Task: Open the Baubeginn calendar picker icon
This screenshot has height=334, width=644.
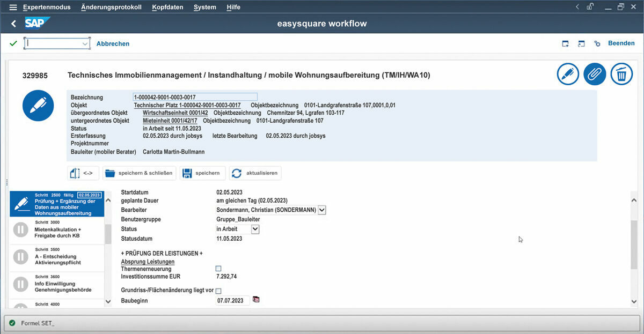Action: pyautogui.click(x=256, y=300)
